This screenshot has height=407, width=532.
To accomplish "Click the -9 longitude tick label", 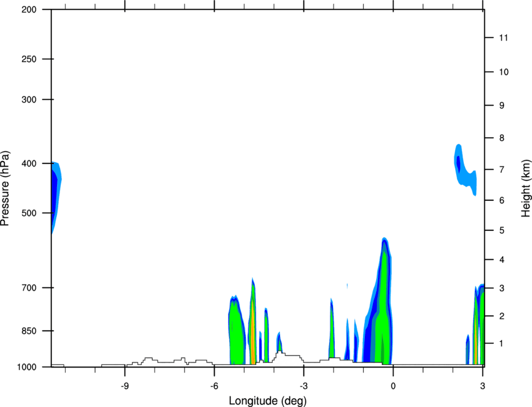I will pos(125,386).
